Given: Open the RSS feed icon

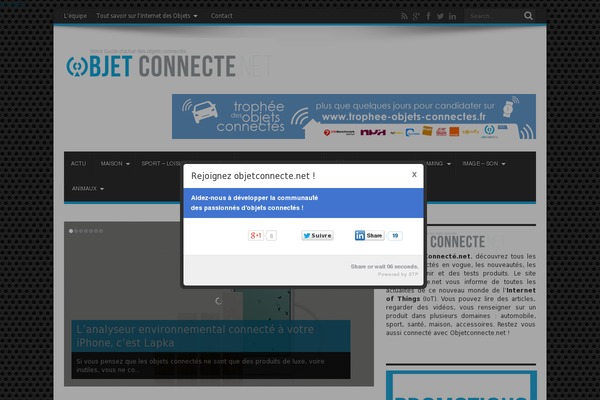Looking at the screenshot, I should click(x=404, y=16).
